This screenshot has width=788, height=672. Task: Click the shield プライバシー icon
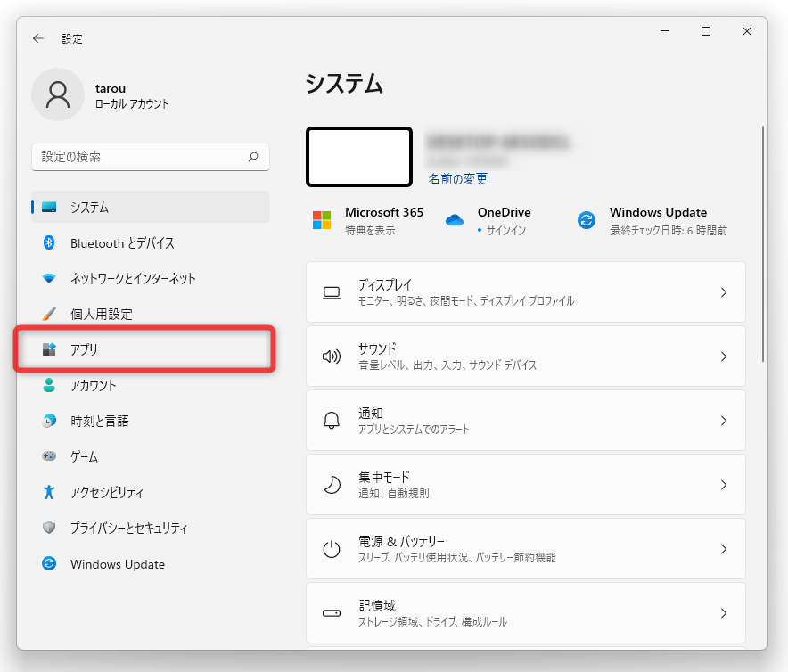click(x=49, y=528)
